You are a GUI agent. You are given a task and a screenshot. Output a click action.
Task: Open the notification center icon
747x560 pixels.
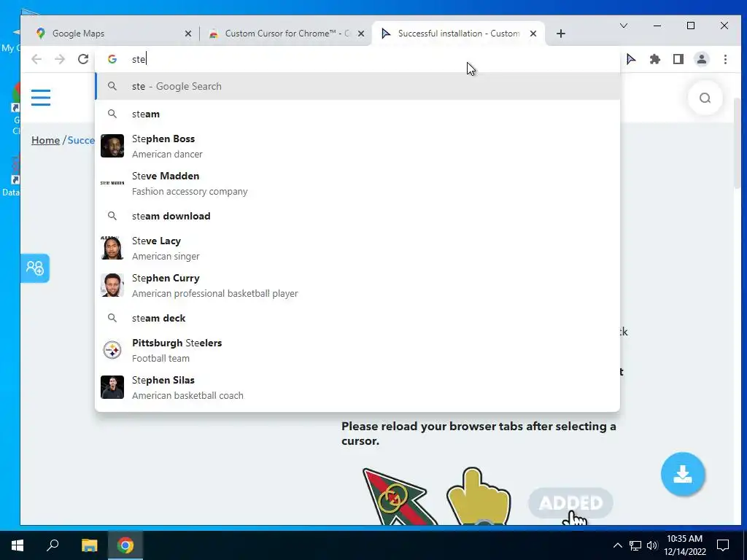pos(723,545)
